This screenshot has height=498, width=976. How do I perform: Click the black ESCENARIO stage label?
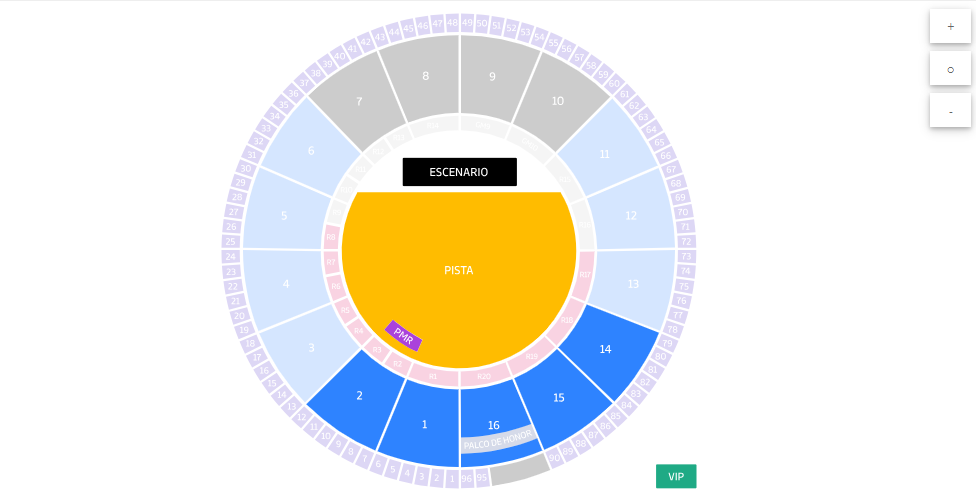click(459, 172)
